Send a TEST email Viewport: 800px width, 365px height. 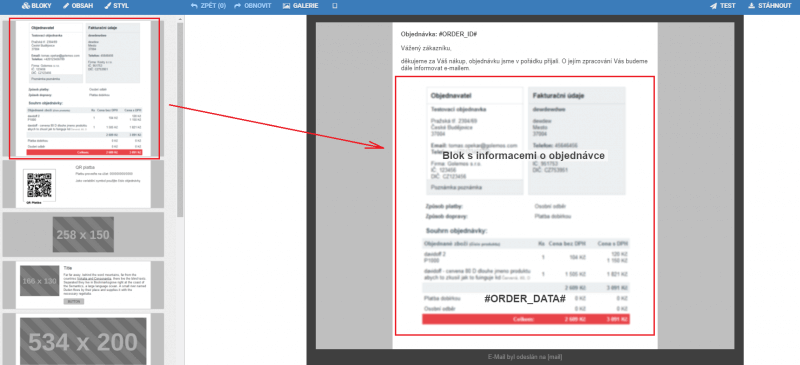point(722,6)
